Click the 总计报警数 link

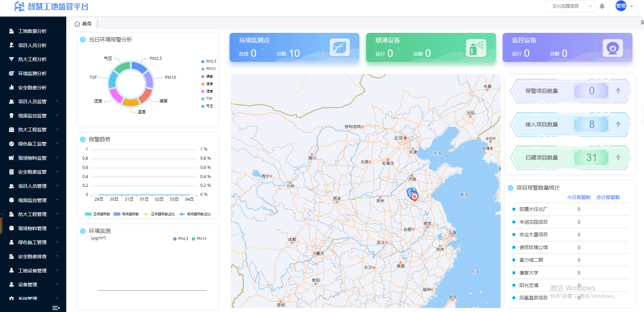[x=608, y=197]
